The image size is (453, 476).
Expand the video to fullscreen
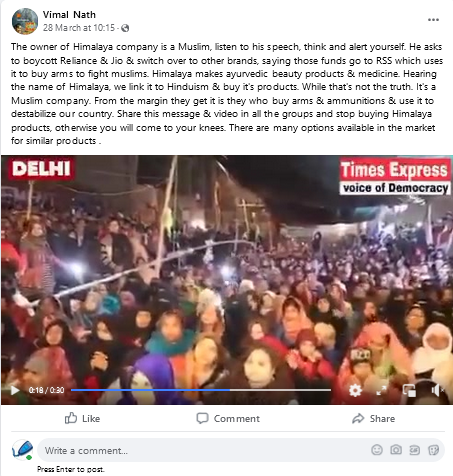tap(381, 390)
